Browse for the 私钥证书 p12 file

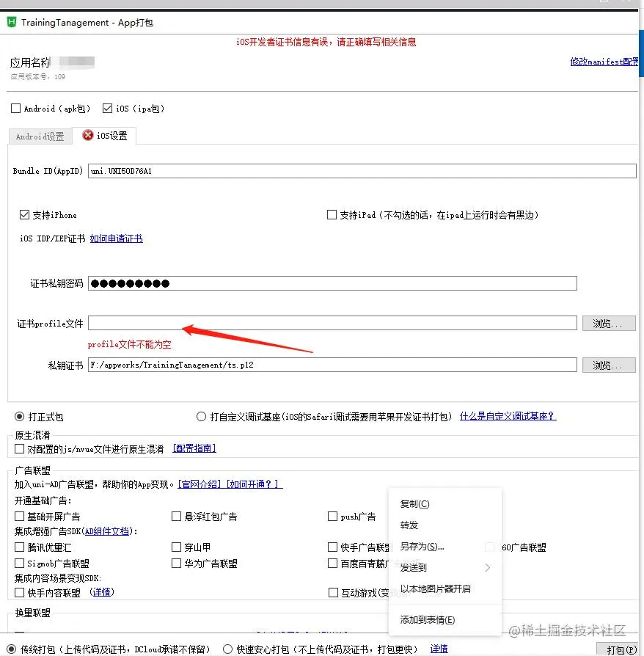pos(609,365)
